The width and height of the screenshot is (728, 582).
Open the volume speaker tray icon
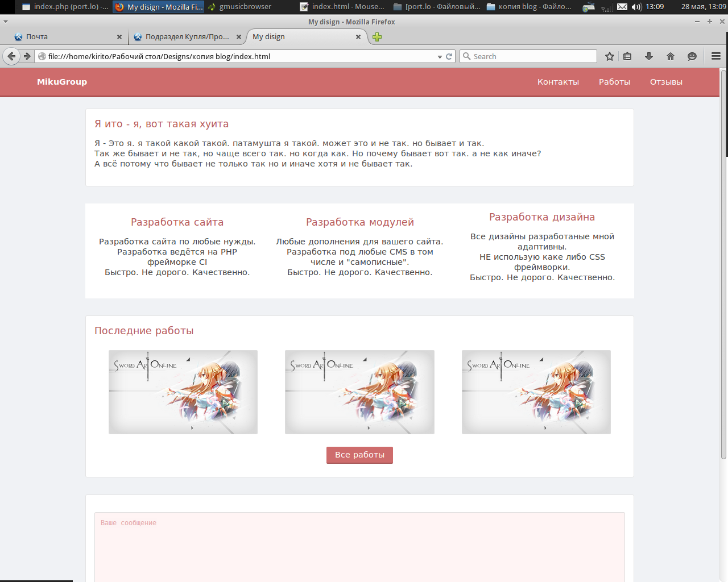(636, 7)
